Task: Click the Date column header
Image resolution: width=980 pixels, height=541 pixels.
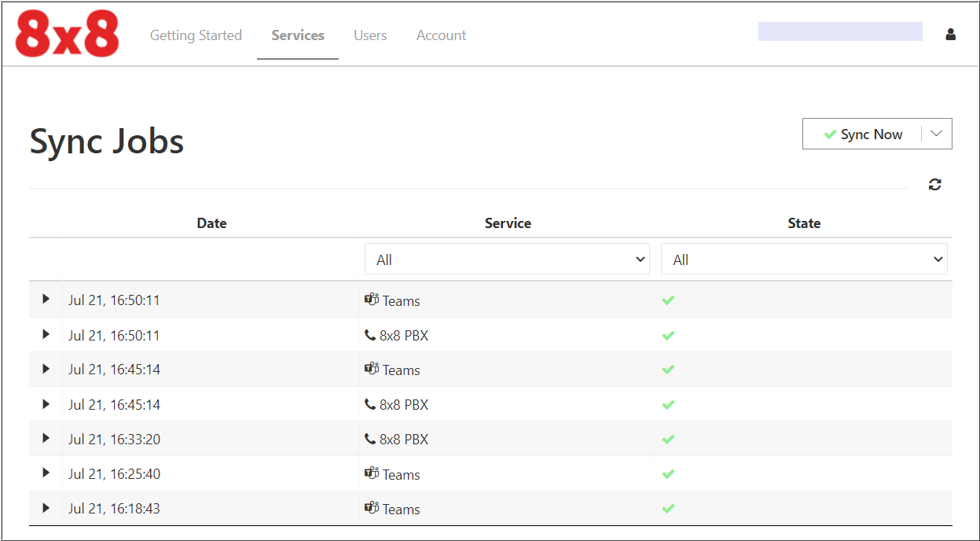Action: click(x=211, y=223)
